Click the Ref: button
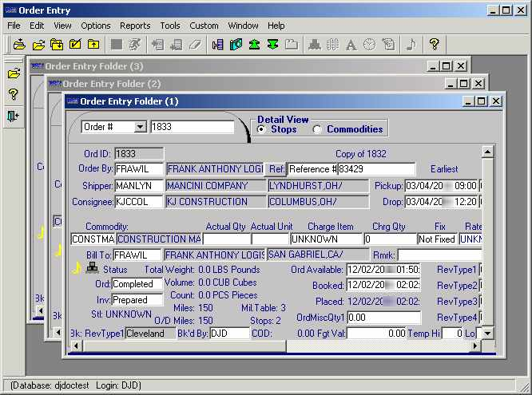 click(276, 169)
